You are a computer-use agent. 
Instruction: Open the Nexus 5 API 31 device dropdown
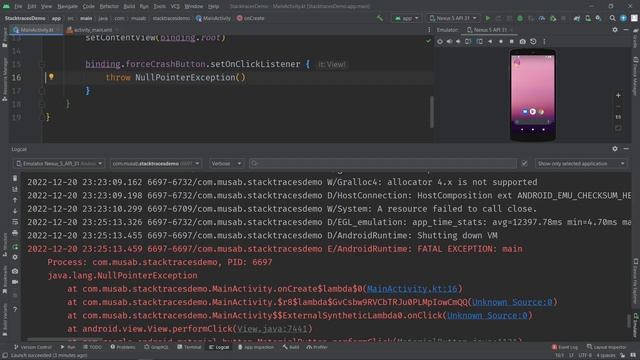(x=453, y=18)
